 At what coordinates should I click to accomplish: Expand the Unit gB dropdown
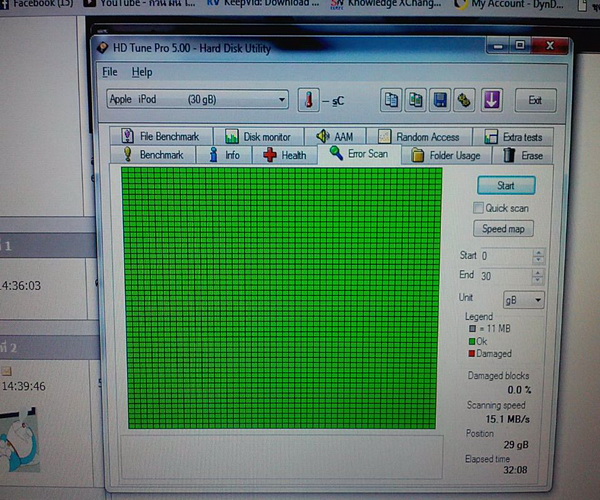point(524,299)
